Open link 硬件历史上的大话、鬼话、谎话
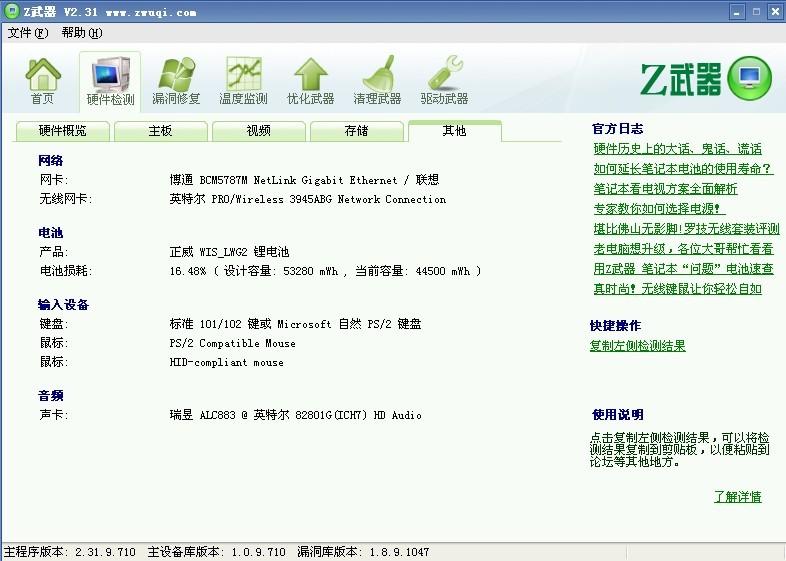Screen dimensions: 786x561 [677, 149]
